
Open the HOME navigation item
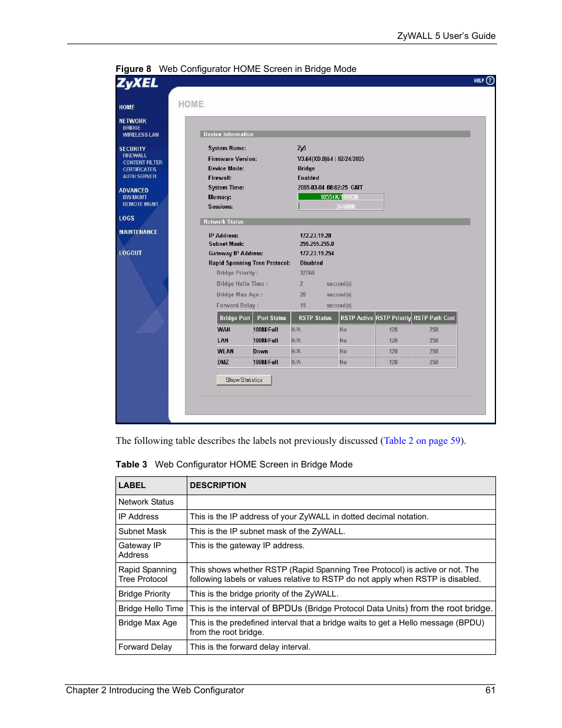[127, 107]
